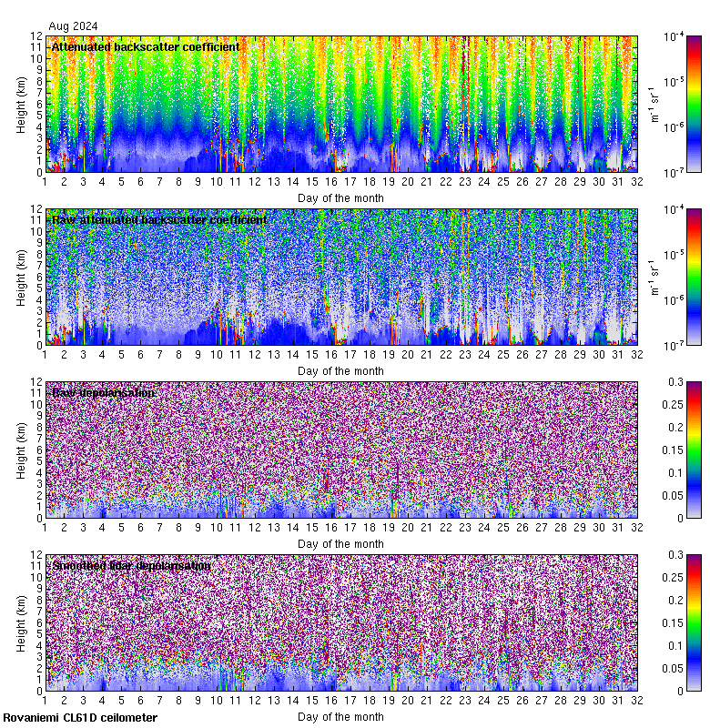Screen dimensions: 710x728
Task: Click the Aug 2024 date label
Action: (x=73, y=26)
